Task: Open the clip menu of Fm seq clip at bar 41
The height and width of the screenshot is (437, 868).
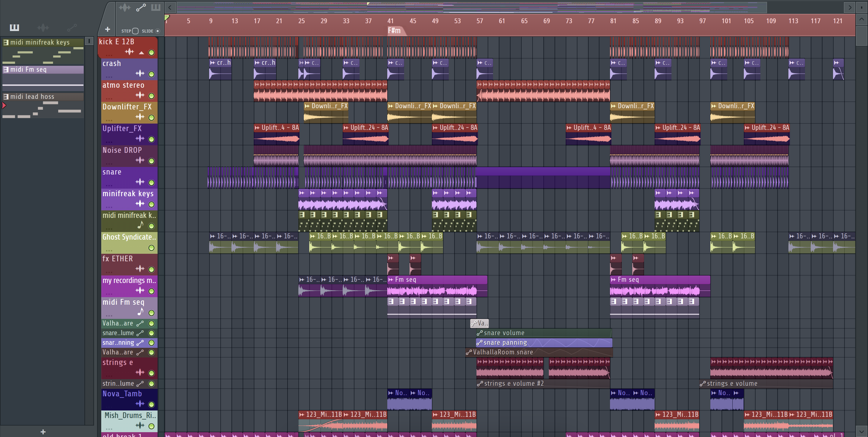Action: coord(391,280)
